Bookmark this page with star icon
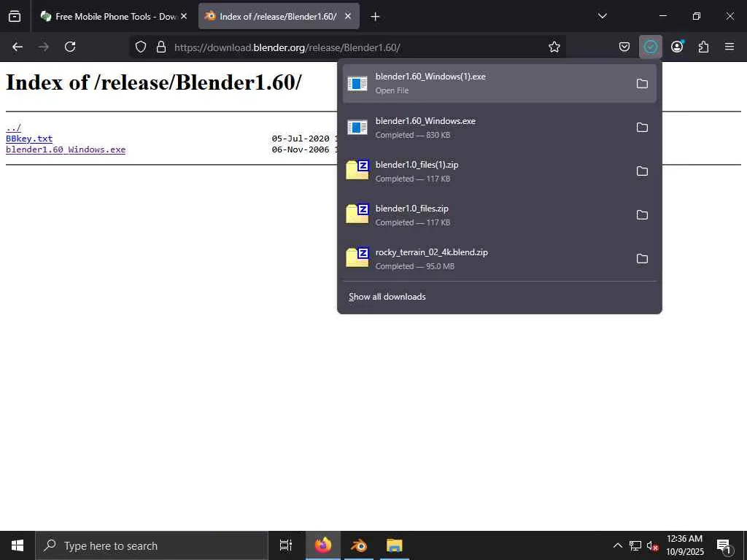This screenshot has width=747, height=560. coord(554,47)
